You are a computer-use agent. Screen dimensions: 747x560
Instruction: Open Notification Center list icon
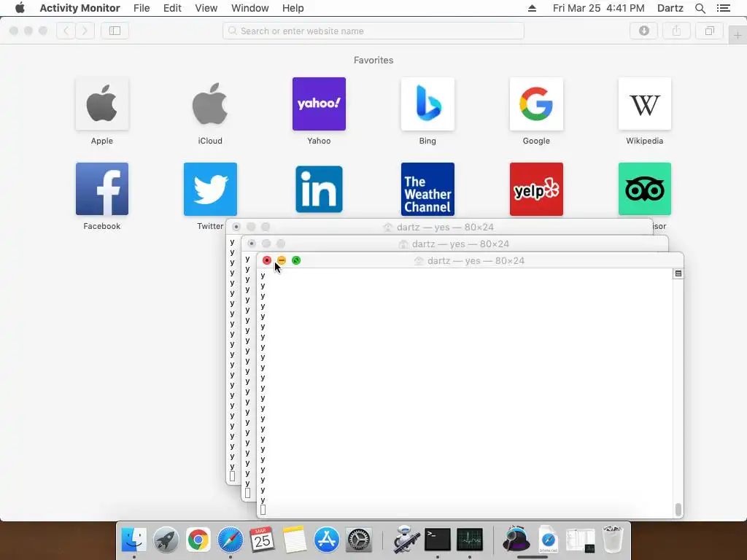723,8
